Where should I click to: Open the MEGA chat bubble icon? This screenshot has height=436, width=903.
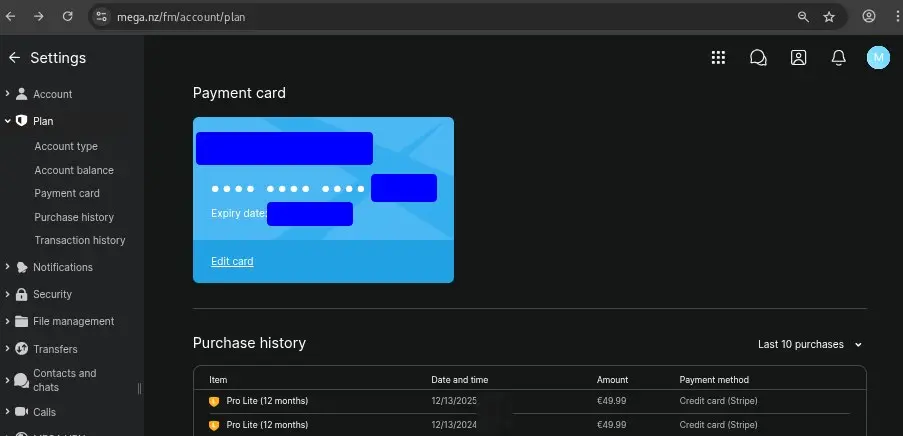[x=758, y=58]
